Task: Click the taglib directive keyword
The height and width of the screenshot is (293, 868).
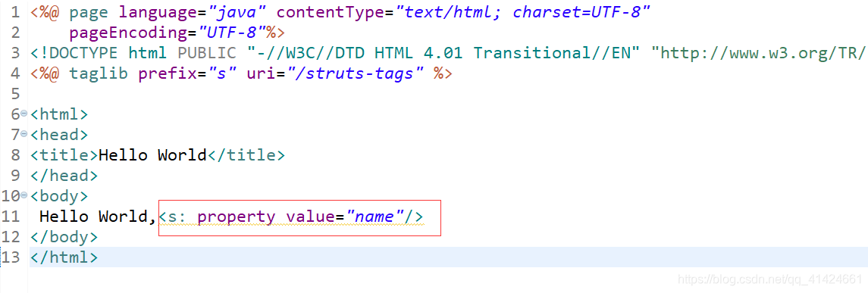Action: tap(98, 73)
